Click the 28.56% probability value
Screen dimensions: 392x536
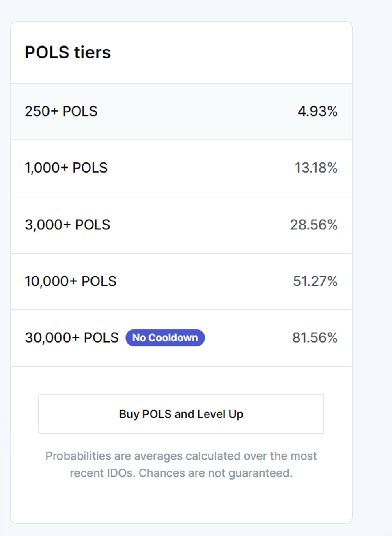coord(314,225)
